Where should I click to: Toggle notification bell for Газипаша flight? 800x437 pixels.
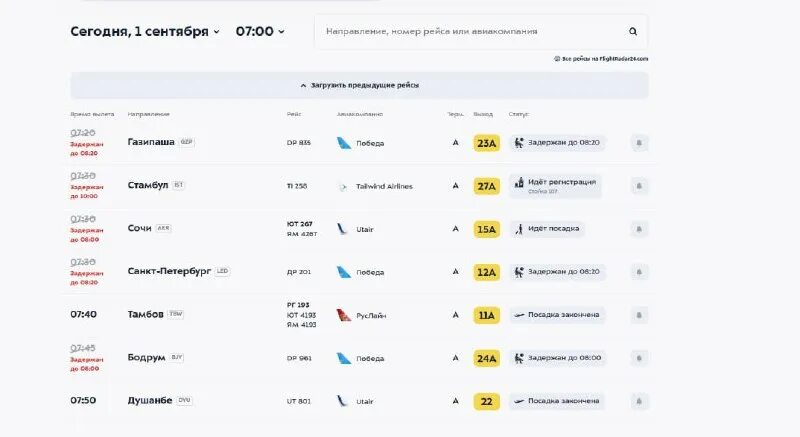[x=639, y=143]
